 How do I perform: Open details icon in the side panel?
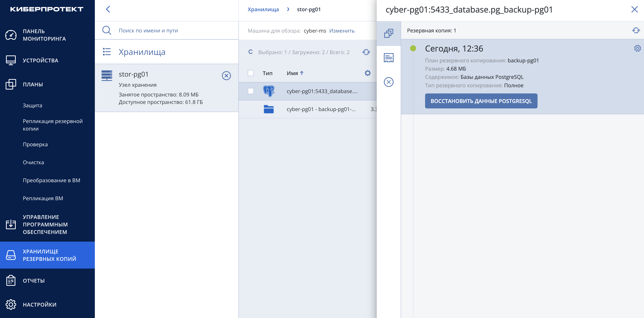point(389,58)
